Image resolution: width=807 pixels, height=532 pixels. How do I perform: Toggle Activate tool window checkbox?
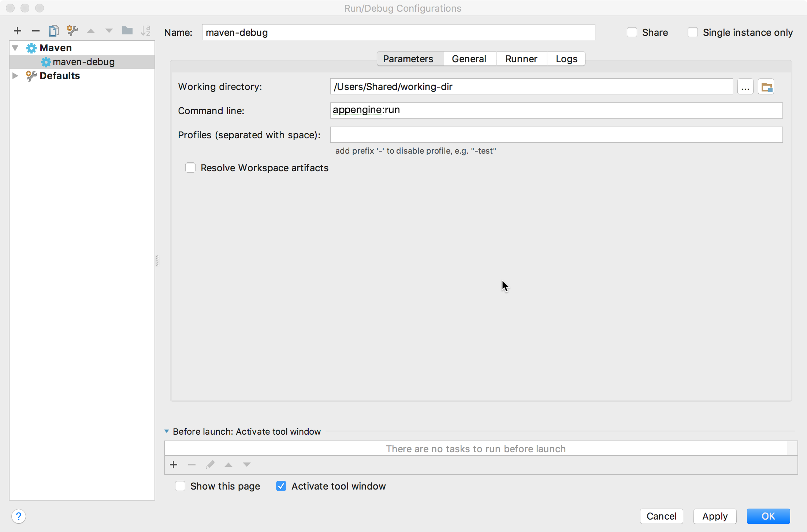281,486
